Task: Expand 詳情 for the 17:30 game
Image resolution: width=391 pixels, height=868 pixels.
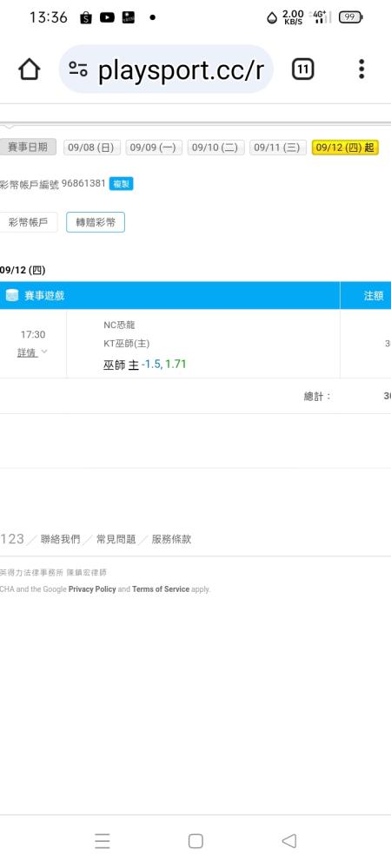Action: click(32, 352)
